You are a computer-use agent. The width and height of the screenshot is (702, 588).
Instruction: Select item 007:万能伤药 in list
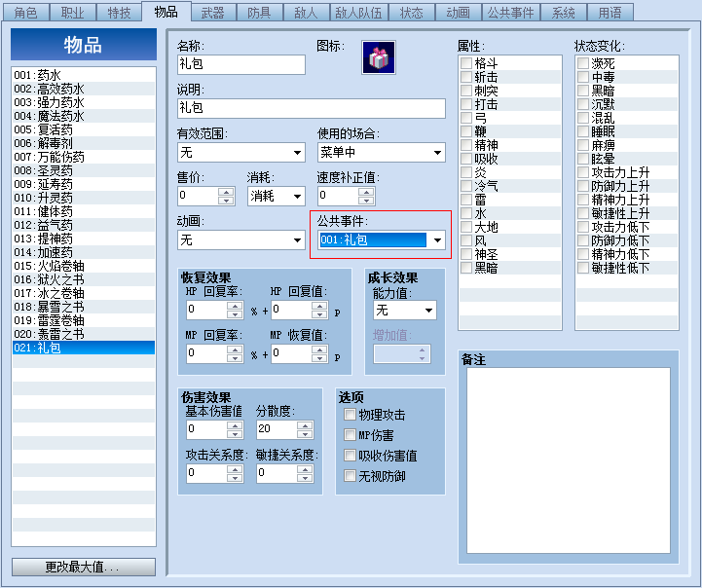(84, 157)
